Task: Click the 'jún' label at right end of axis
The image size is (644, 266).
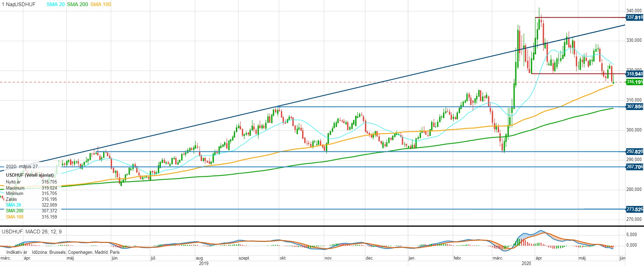Action: pyautogui.click(x=622, y=258)
